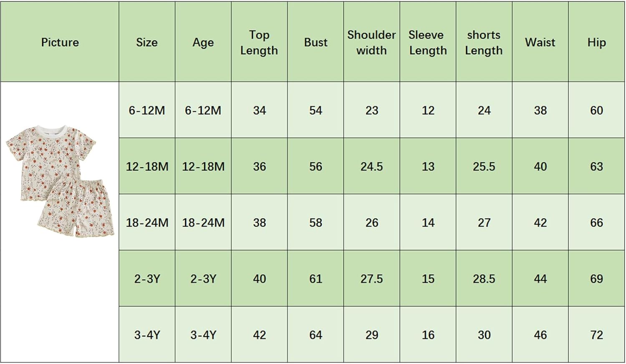
Task: Click the Sleeve Length column header
Action: pos(428,42)
